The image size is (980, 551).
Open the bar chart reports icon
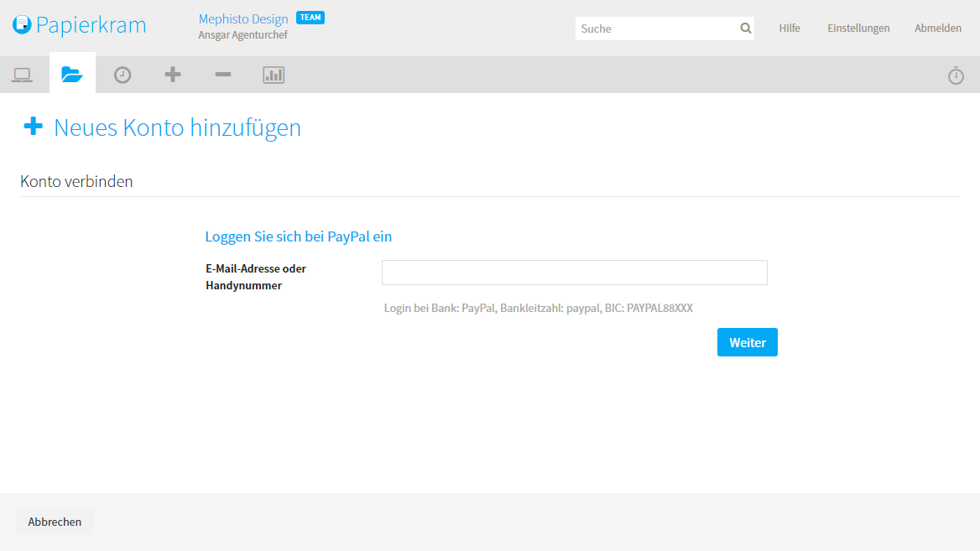[274, 75]
